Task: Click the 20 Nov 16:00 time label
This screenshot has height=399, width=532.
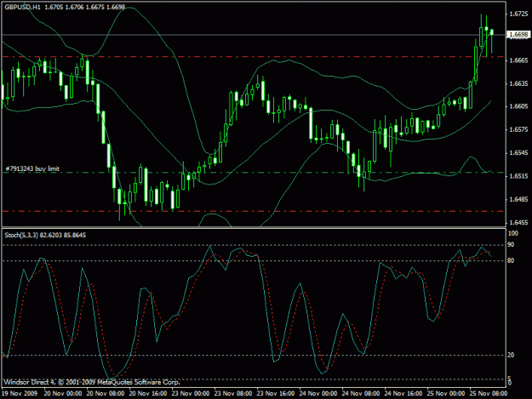Action: tap(148, 394)
